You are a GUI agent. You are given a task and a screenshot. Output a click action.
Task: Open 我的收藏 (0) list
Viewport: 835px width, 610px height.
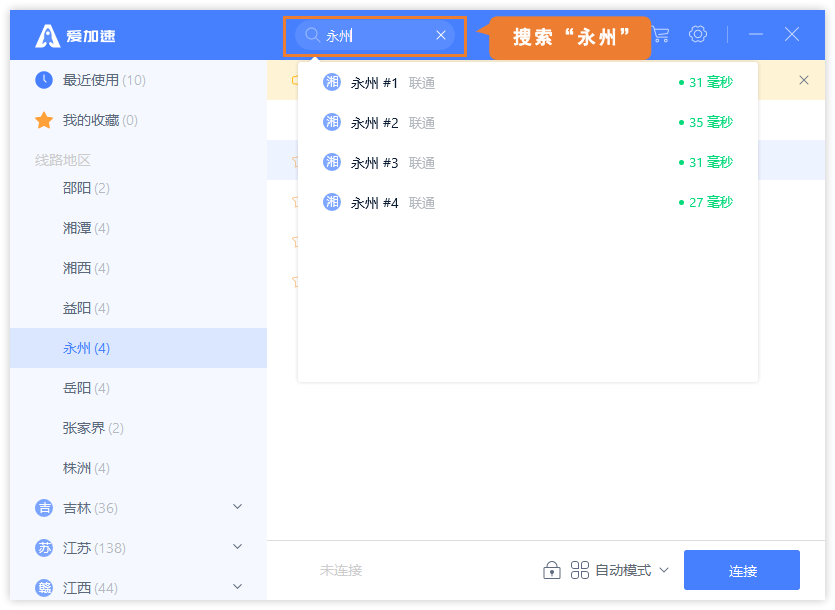click(138, 120)
